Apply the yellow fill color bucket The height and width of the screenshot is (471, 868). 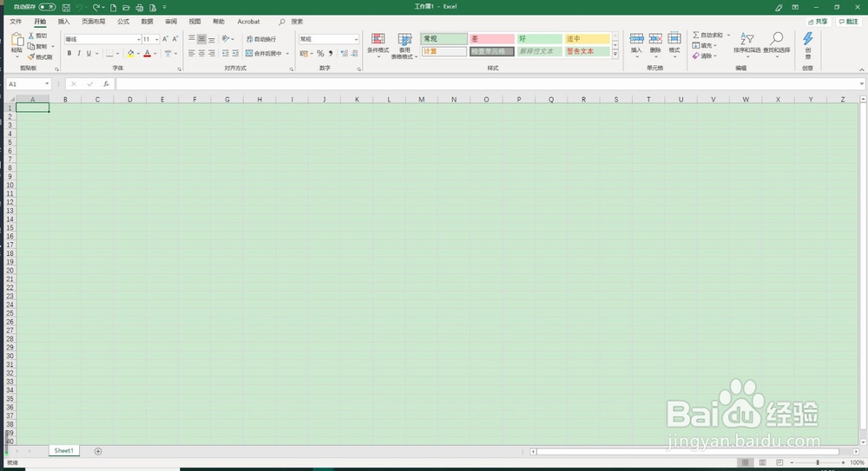click(131, 54)
